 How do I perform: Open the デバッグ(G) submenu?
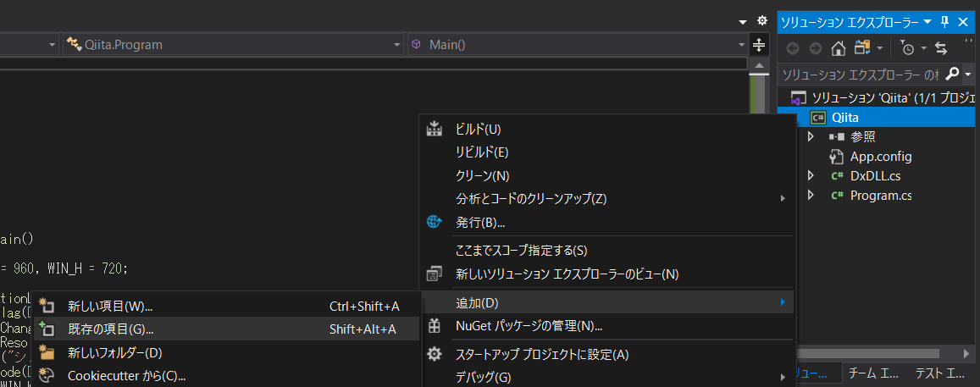pyautogui.click(x=783, y=378)
